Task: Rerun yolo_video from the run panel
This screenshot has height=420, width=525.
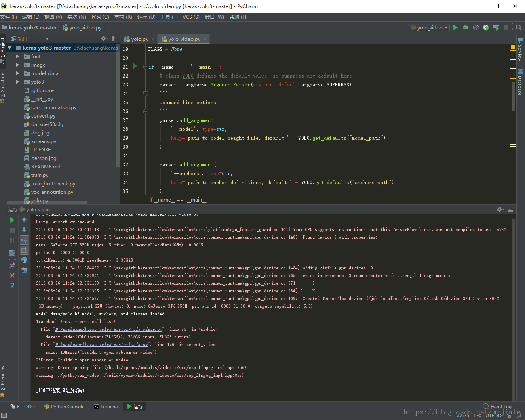Action: (x=12, y=220)
